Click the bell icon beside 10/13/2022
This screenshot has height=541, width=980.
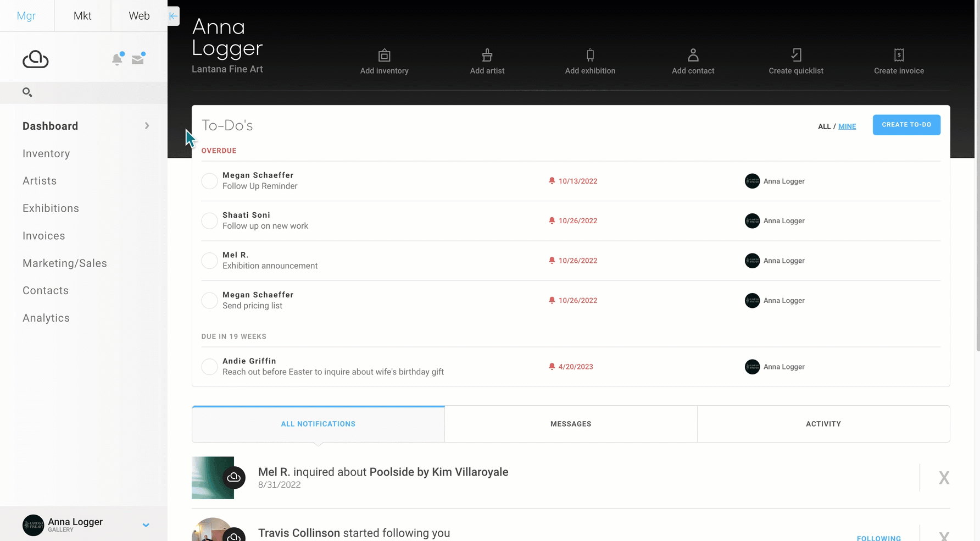click(552, 181)
